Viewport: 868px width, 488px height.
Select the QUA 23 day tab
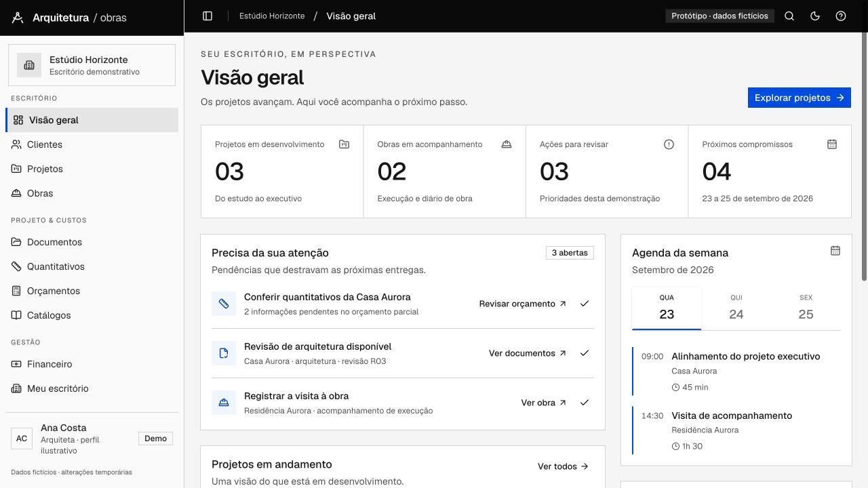667,308
